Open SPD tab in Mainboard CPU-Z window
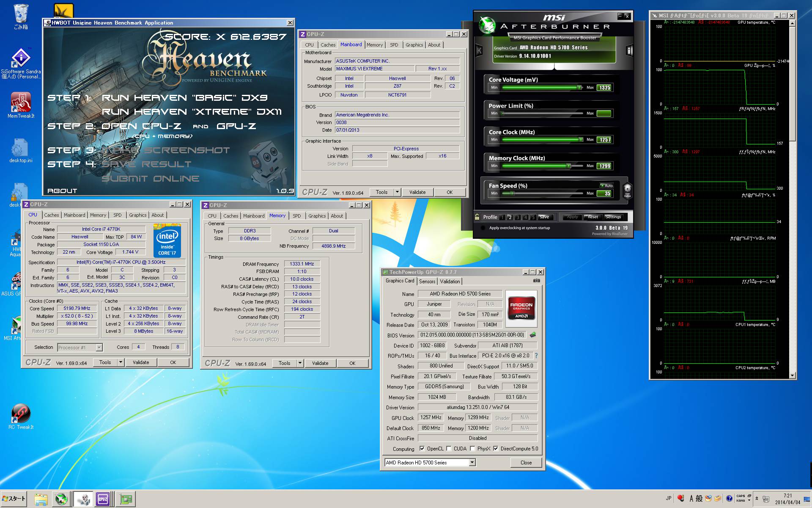 pos(394,45)
